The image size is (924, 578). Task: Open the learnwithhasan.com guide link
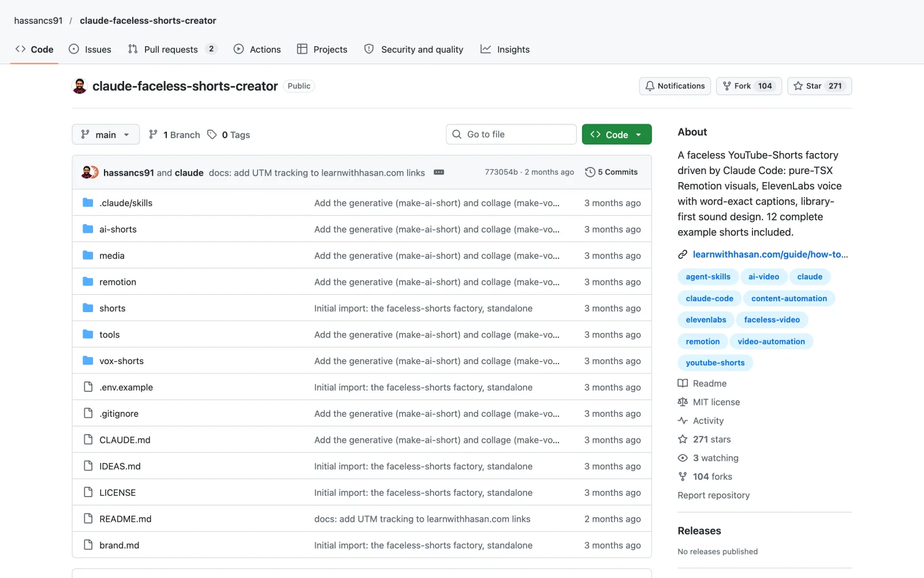770,254
